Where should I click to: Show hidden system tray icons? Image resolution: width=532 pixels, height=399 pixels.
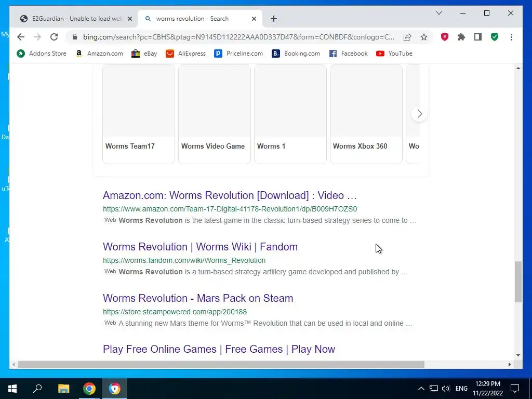tap(421, 389)
